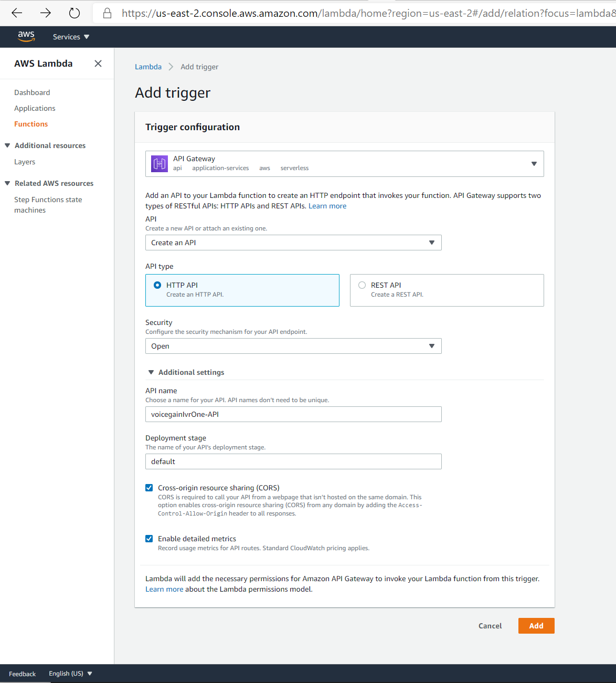Viewport: 616px width, 683px height.
Task: Click the API name input field
Action: (293, 414)
